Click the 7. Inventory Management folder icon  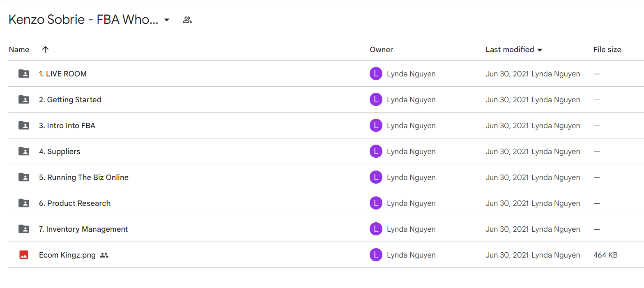click(x=24, y=229)
